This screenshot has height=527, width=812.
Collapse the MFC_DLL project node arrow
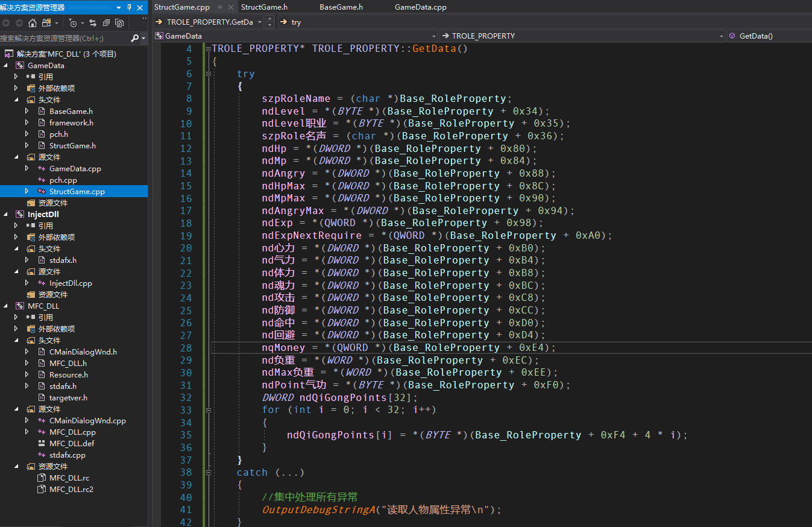tap(7, 306)
